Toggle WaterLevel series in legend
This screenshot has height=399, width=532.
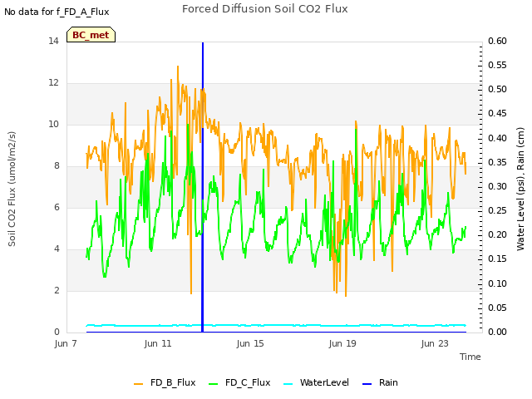[316, 382]
